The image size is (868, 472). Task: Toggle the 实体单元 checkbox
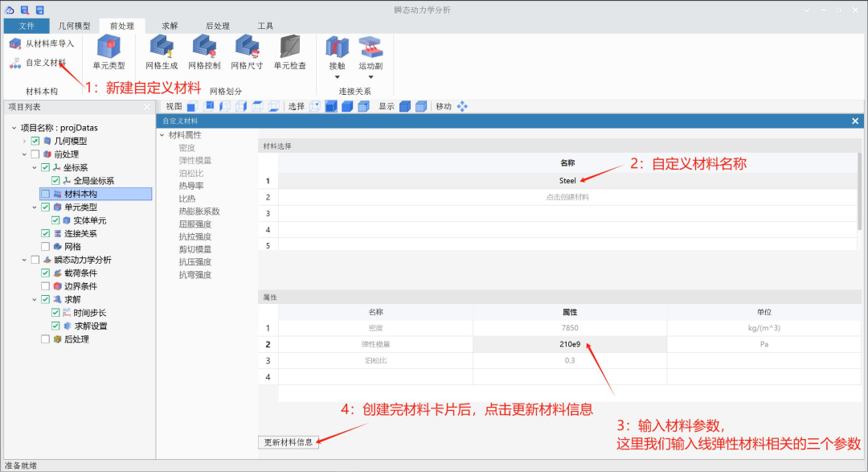[55, 220]
